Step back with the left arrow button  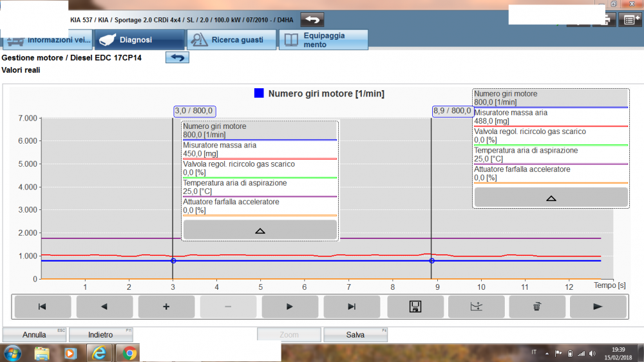[104, 307]
